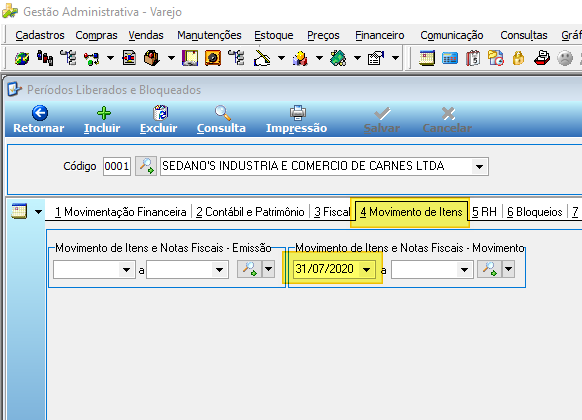Open the dropdown arrow after the colored nodes icon
The image size is (582, 420).
pyautogui.click(x=110, y=58)
